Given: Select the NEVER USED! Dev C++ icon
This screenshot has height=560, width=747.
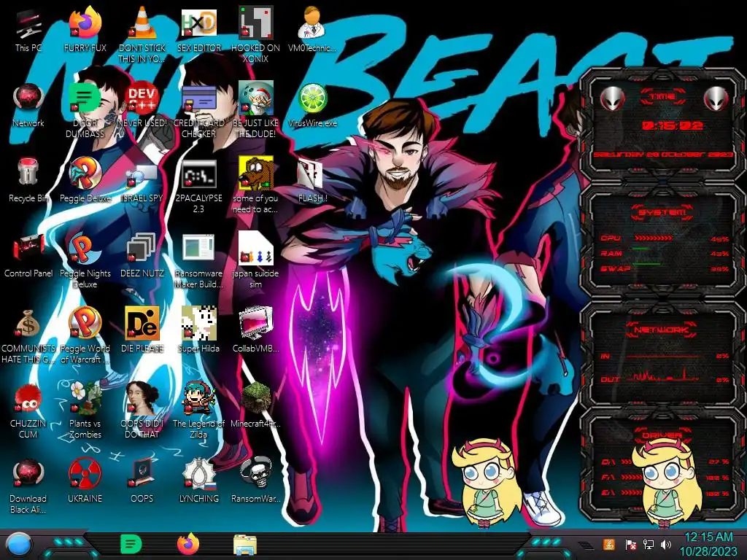Looking at the screenshot, I should (142, 99).
